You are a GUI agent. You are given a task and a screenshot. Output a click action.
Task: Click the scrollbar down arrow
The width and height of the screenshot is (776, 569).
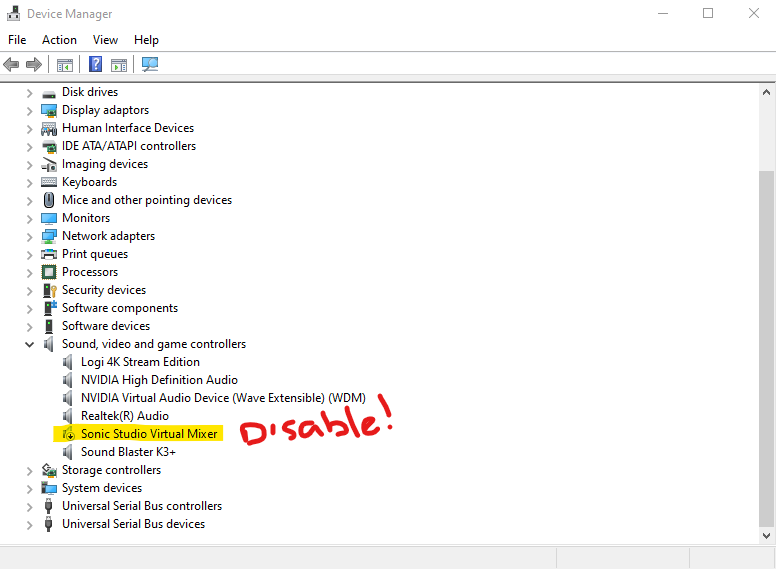pyautogui.click(x=766, y=536)
